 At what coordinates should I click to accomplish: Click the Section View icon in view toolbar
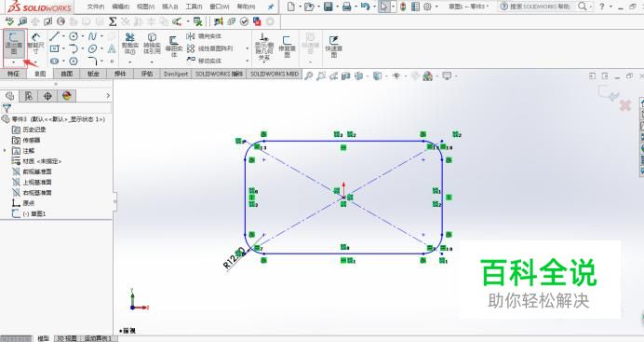coord(346,75)
